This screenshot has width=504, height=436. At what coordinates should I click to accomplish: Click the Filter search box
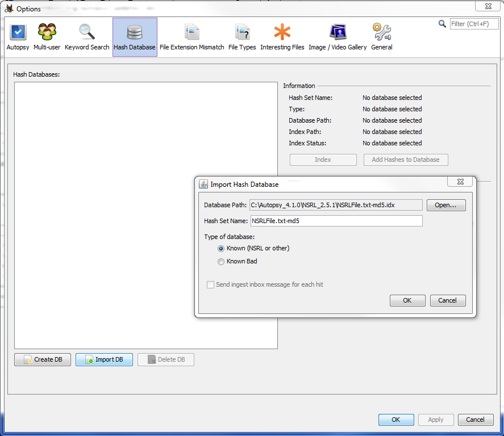pos(474,24)
